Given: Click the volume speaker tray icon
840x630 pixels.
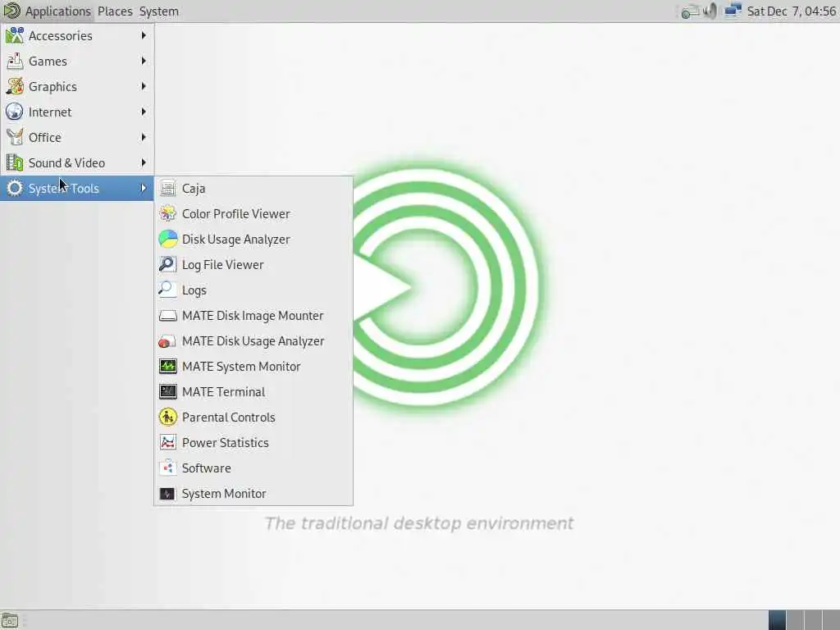Looking at the screenshot, I should (710, 11).
